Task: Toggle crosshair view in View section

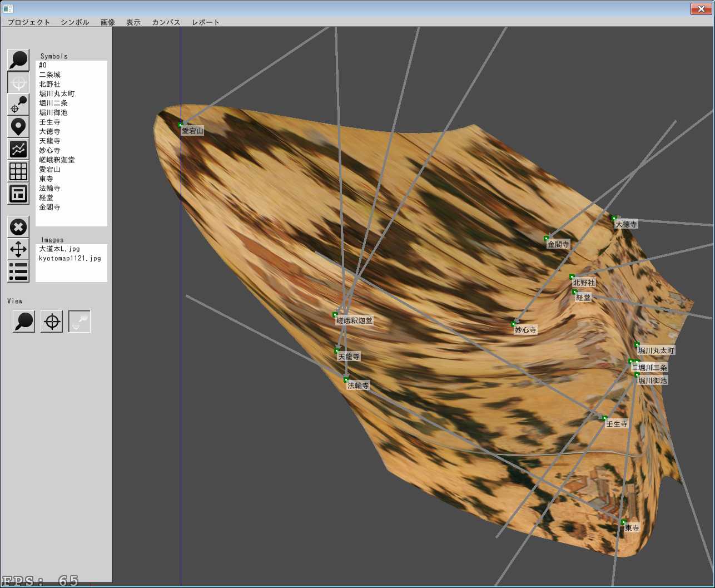Action: point(52,322)
